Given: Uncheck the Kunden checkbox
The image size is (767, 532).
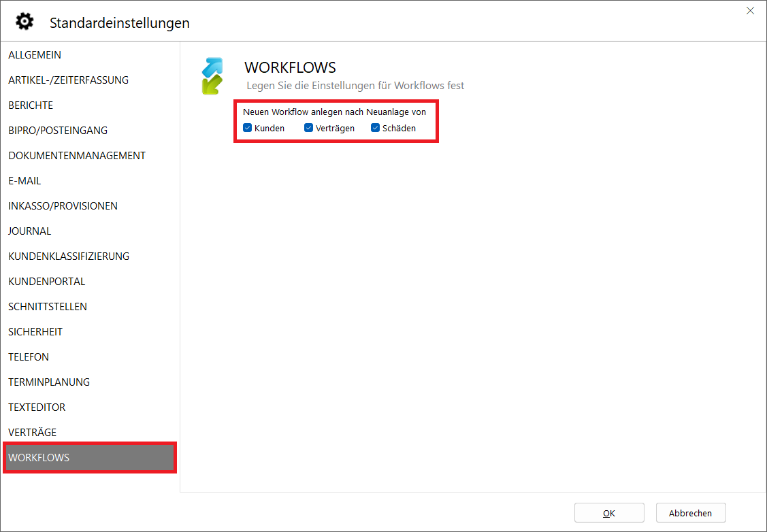Looking at the screenshot, I should 248,128.
